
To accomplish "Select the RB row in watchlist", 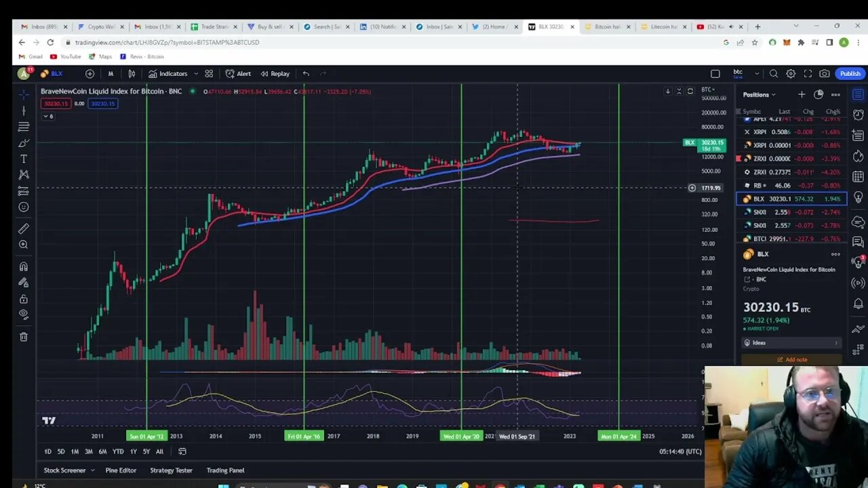I will (791, 185).
